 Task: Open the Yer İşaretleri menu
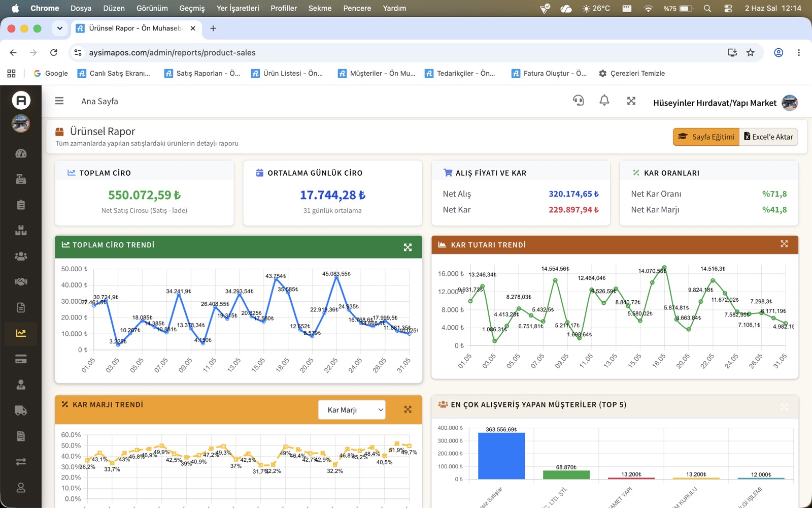pyautogui.click(x=238, y=8)
